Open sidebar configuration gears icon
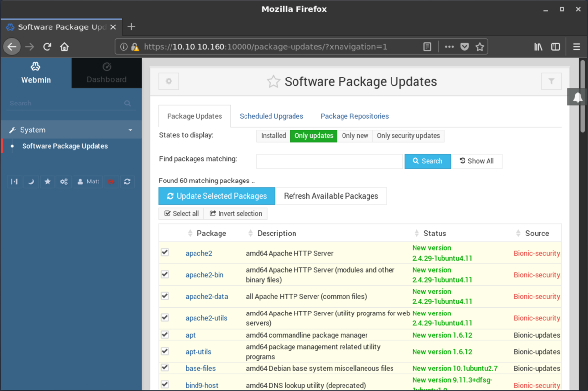This screenshot has width=588, height=391. [63, 182]
